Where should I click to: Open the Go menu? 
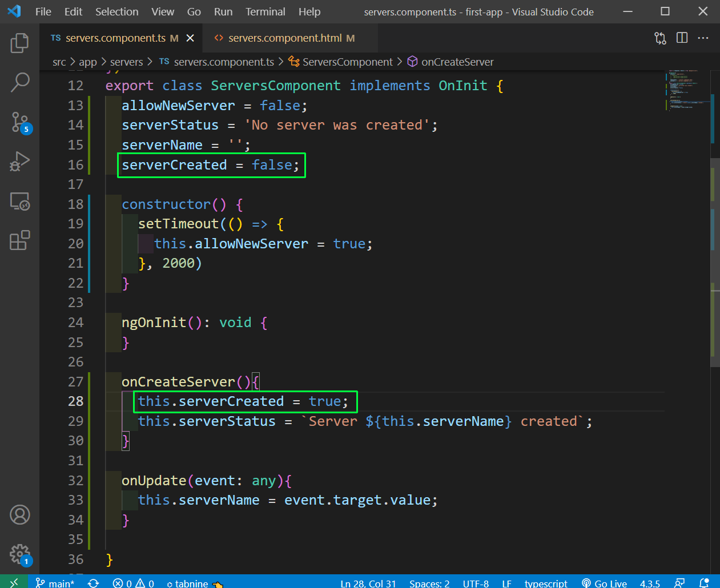pos(194,11)
